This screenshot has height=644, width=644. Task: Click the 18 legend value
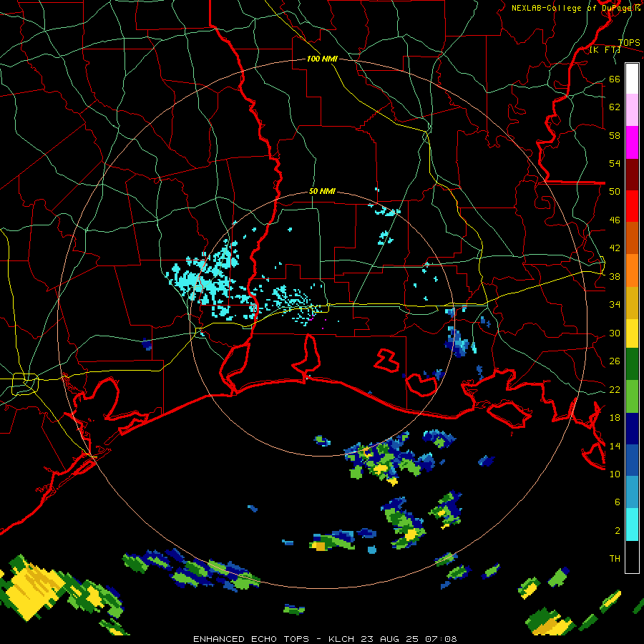(x=615, y=418)
